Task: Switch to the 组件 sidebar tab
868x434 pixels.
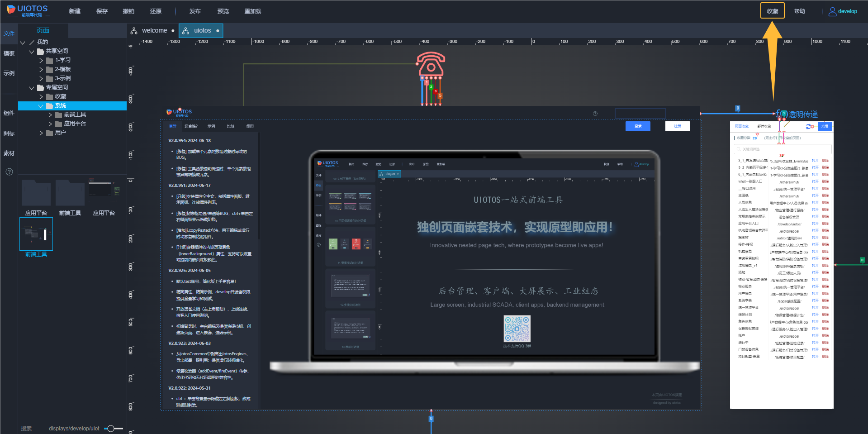Action: 9,113
